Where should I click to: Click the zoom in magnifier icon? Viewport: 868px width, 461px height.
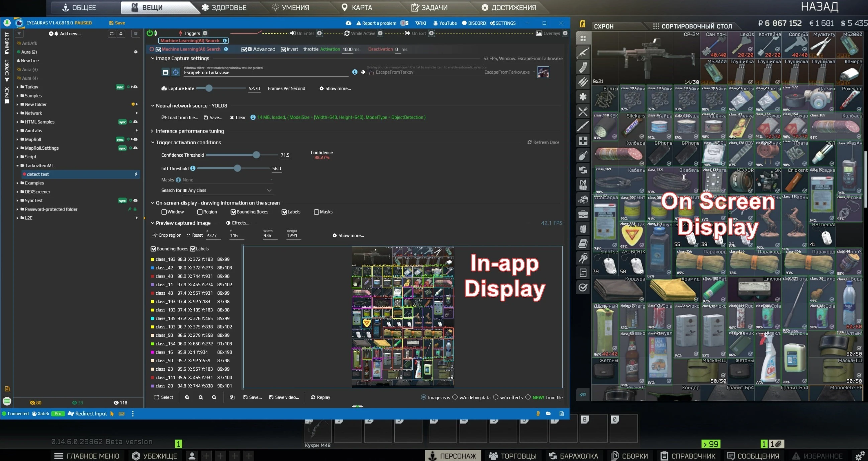pyautogui.click(x=187, y=397)
